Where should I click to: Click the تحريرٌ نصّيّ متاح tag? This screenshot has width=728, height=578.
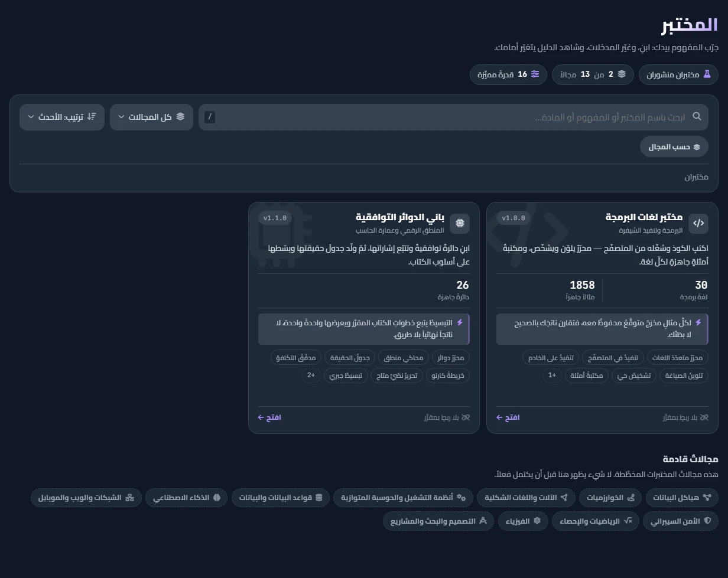coord(396,375)
